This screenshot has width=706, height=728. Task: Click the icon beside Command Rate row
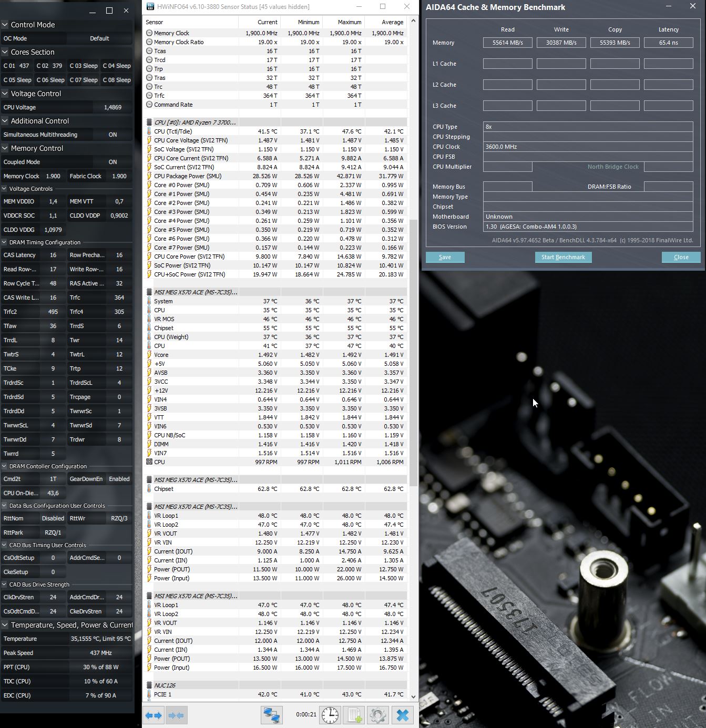coord(149,105)
